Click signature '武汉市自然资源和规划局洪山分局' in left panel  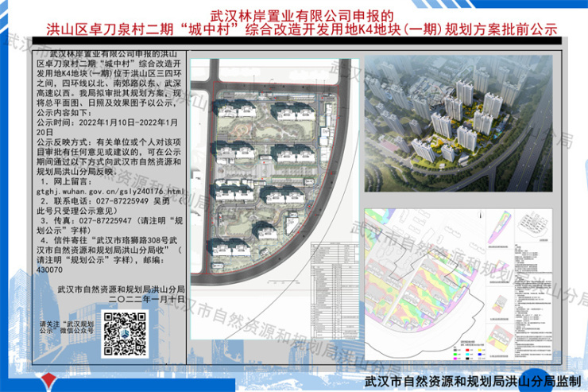tap(121, 289)
